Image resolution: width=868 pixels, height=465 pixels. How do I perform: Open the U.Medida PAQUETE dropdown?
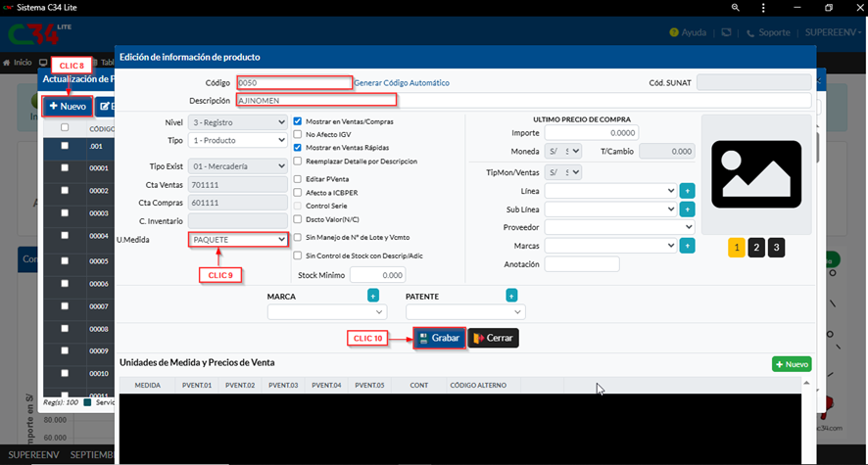[237, 239]
